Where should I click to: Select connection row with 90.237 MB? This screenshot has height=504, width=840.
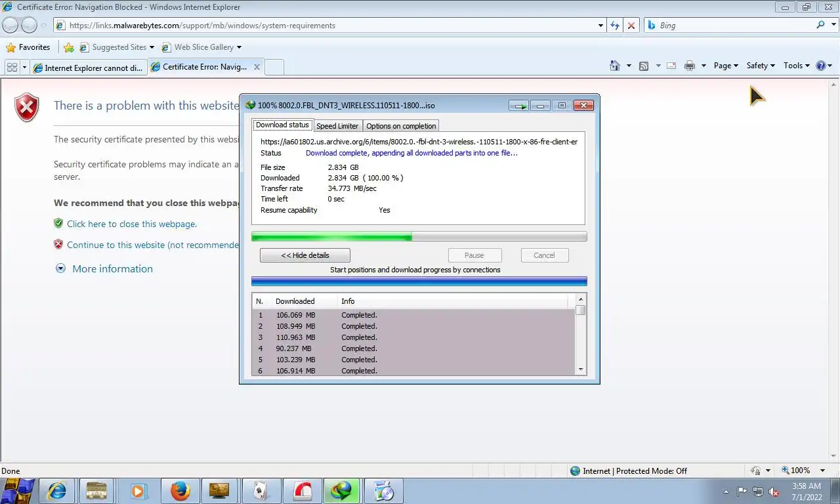(413, 348)
